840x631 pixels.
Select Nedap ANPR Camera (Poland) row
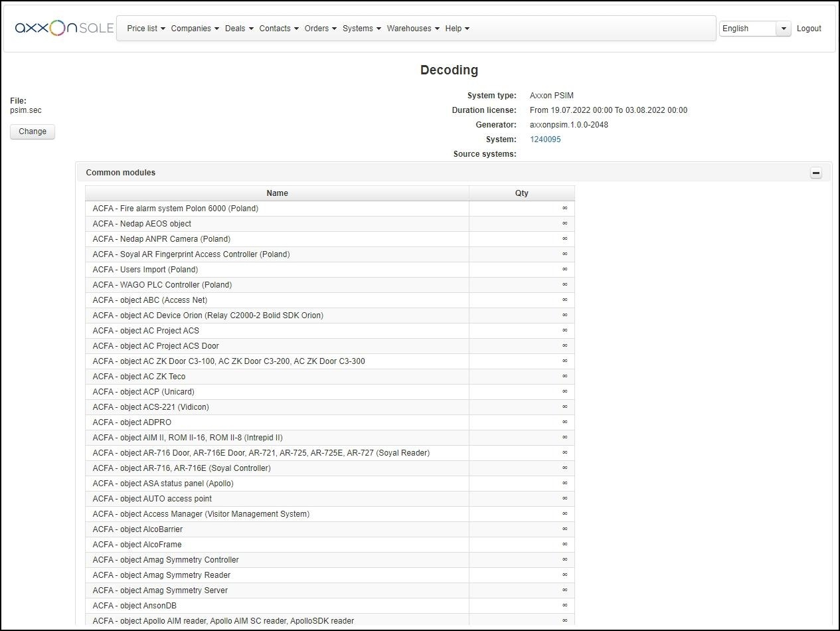(x=330, y=239)
